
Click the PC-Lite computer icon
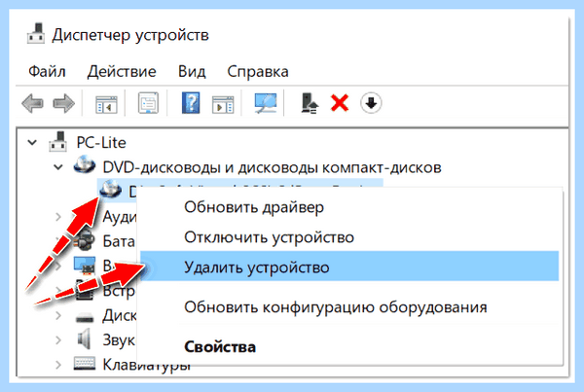tap(58, 142)
